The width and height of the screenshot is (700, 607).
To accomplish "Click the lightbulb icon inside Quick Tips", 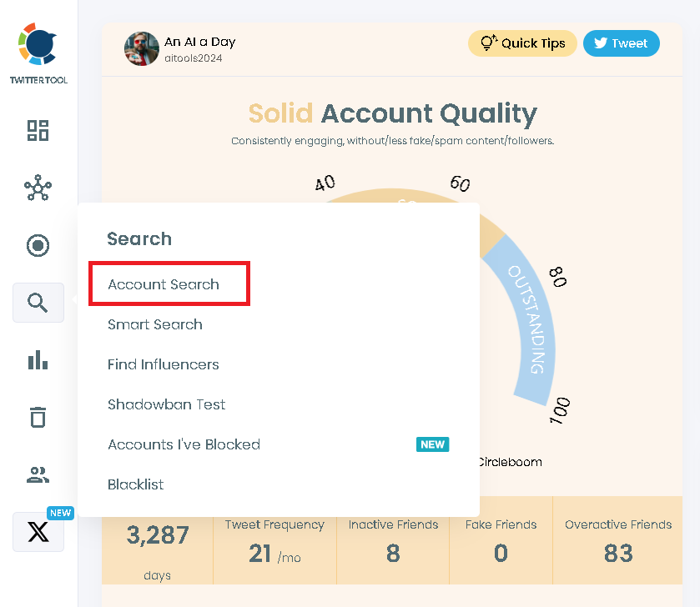I will click(x=487, y=43).
